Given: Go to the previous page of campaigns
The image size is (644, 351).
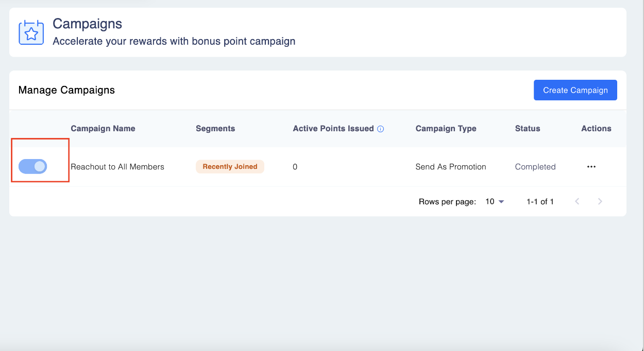Looking at the screenshot, I should click(577, 202).
